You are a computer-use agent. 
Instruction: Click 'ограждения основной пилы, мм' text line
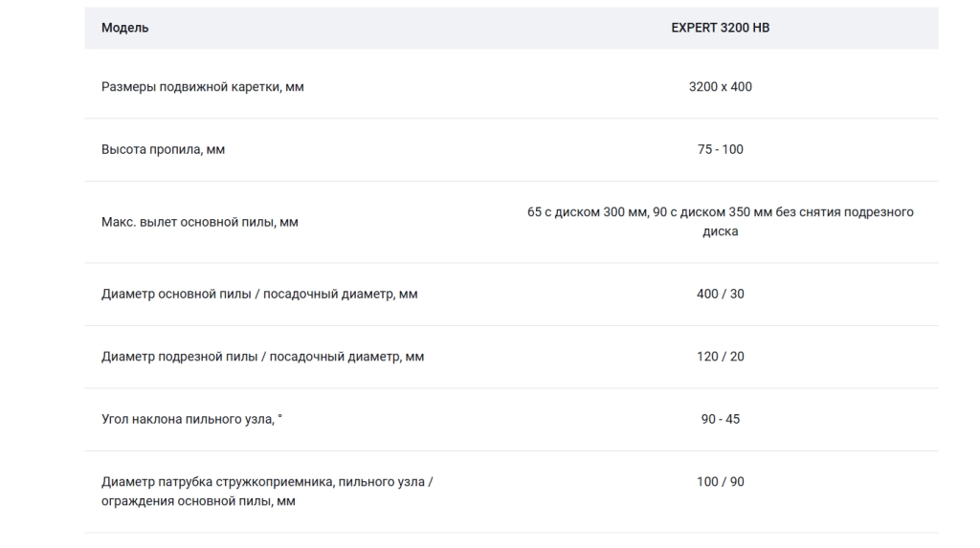(x=198, y=501)
